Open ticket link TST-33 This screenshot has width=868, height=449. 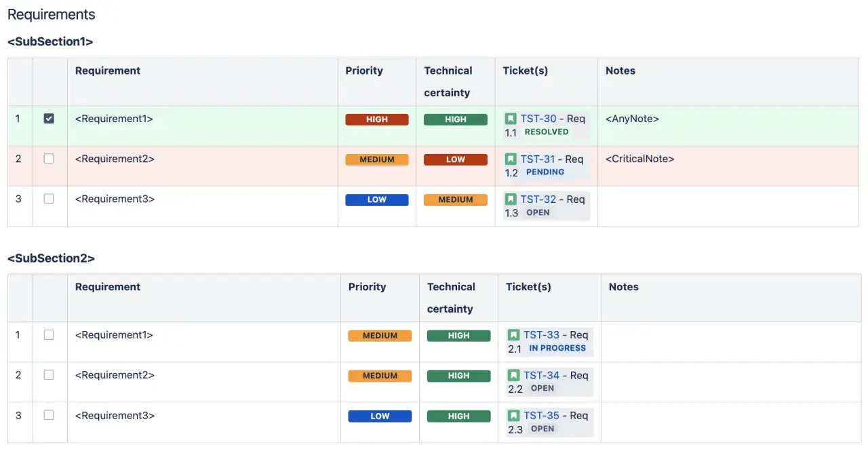coord(542,335)
